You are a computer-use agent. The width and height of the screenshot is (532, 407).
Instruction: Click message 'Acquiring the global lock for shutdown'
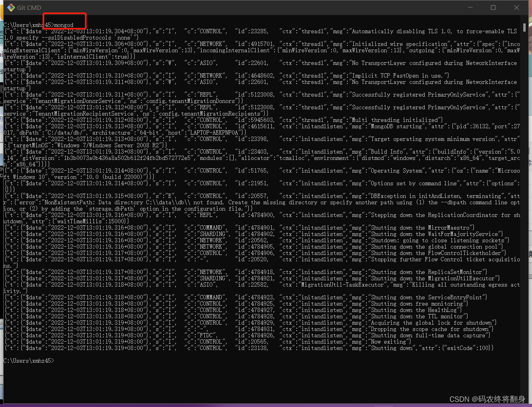pyautogui.click(x=431, y=323)
